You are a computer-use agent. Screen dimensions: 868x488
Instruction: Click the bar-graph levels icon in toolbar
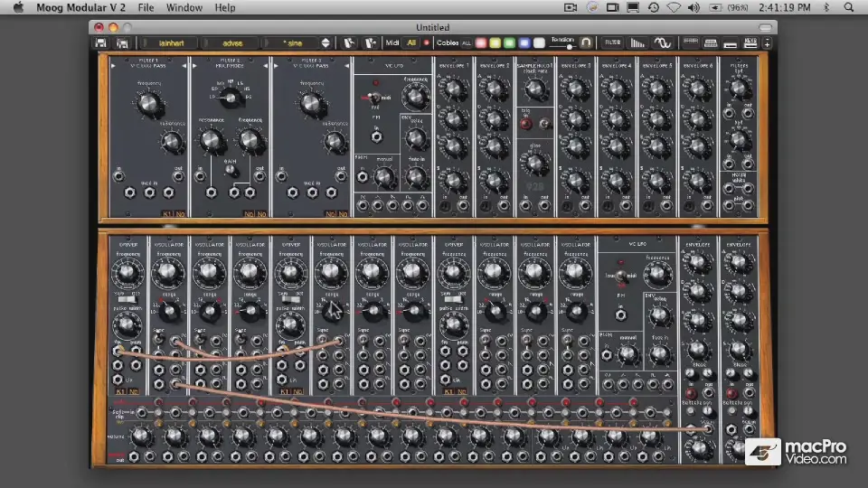[x=638, y=42]
